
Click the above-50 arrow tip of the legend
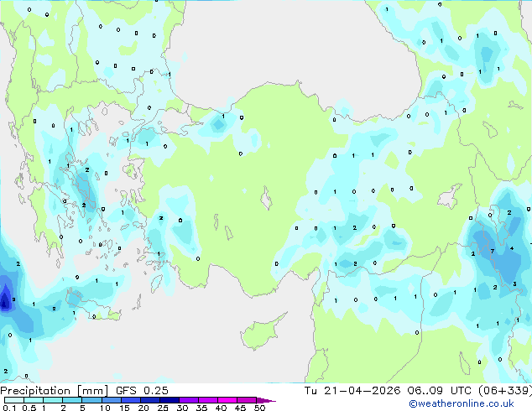pyautogui.click(x=266, y=400)
